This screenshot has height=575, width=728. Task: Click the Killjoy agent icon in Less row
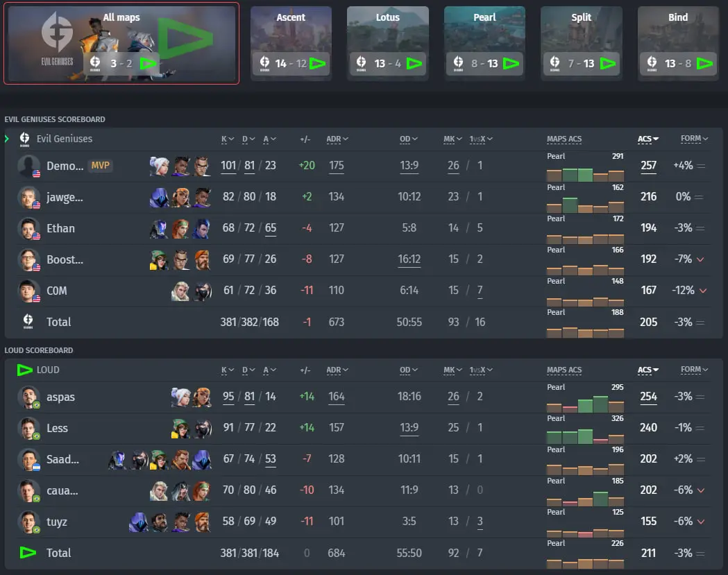[180, 428]
